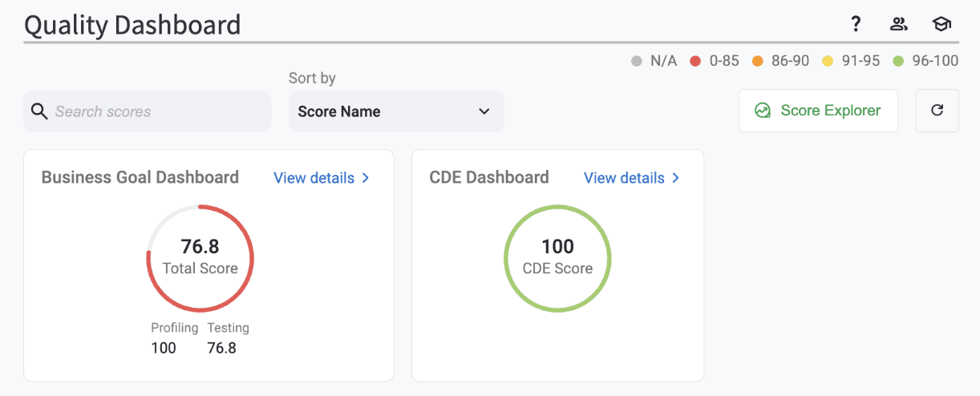View details of Business Goal Dashboard
Screen dimensions: 980x396
point(314,178)
